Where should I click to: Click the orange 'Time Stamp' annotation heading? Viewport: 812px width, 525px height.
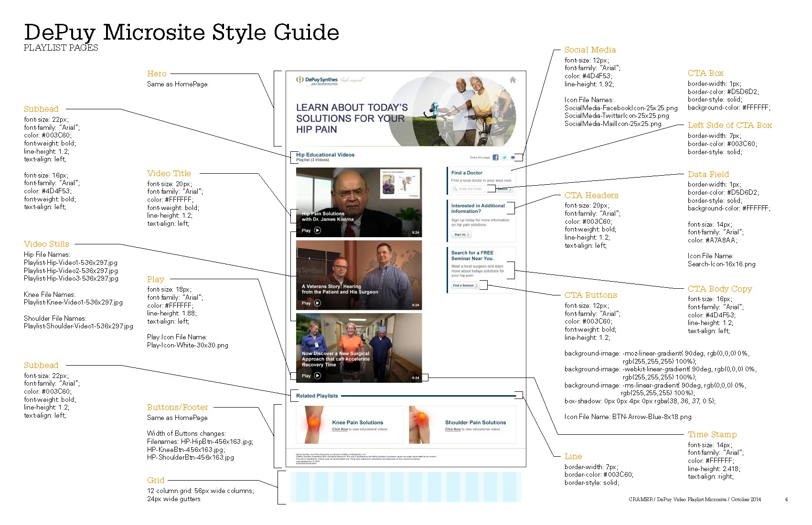712,434
